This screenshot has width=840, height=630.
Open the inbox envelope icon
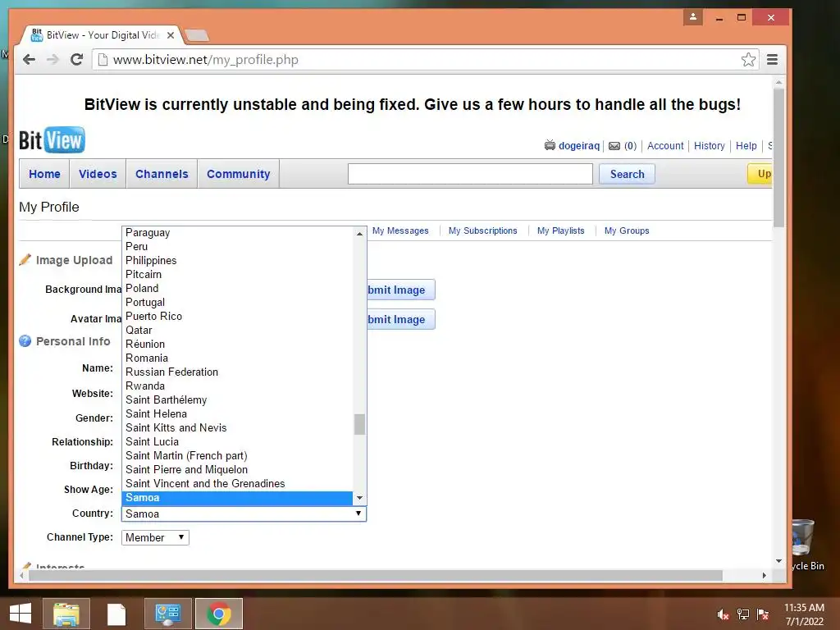[614, 146]
